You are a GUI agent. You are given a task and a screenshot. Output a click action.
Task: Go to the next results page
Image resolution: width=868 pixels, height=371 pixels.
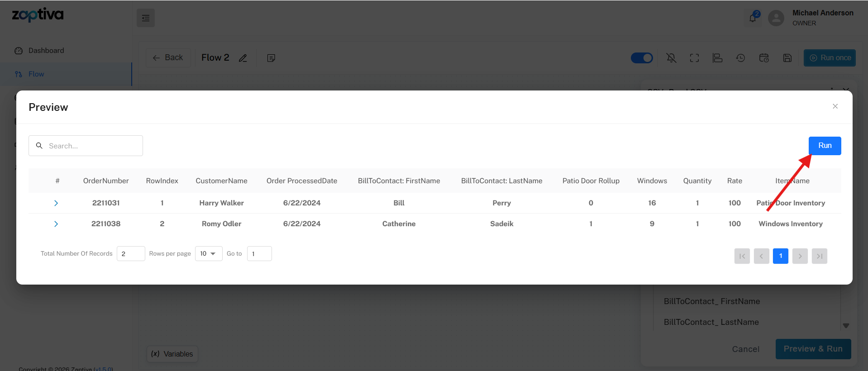[x=800, y=256]
